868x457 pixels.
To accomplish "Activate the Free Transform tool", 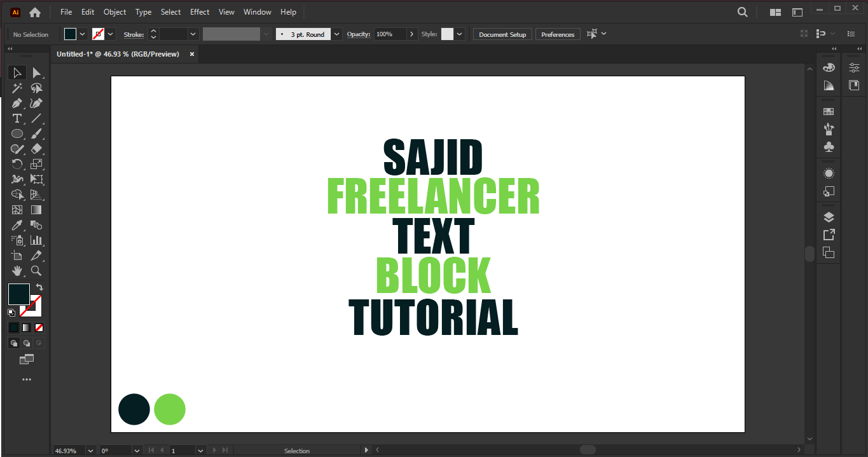I will tap(37, 179).
